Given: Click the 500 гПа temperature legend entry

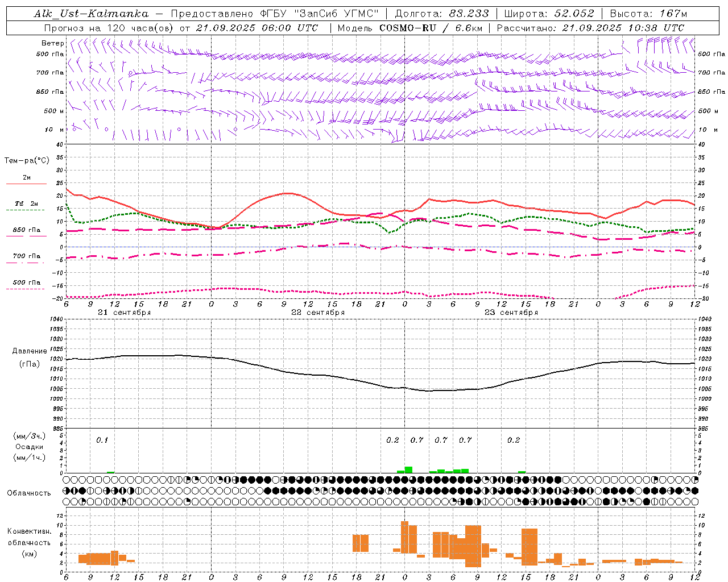Looking at the screenshot, I should pyautogui.click(x=26, y=284).
